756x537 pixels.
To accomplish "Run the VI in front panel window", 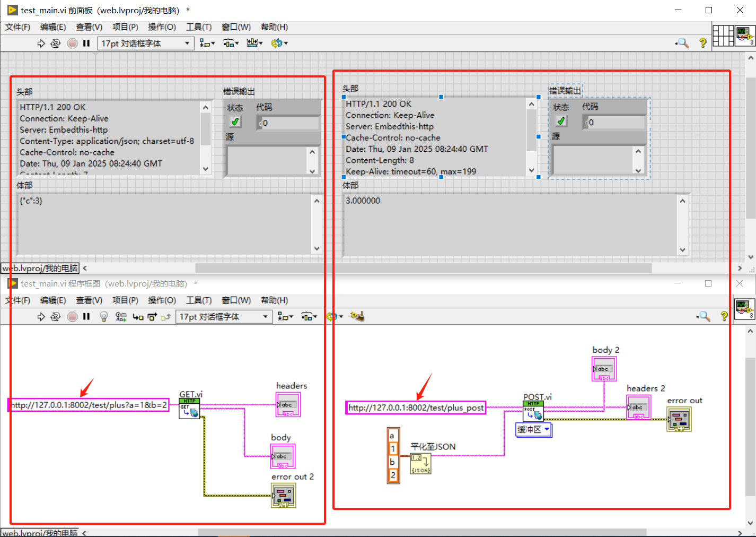I will [x=41, y=44].
